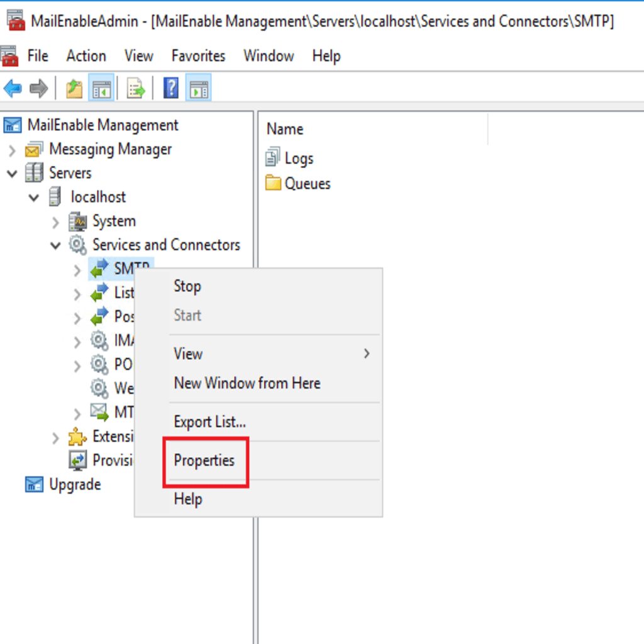644x644 pixels.
Task: Click the Provisioning monitor icon
Action: click(77, 460)
